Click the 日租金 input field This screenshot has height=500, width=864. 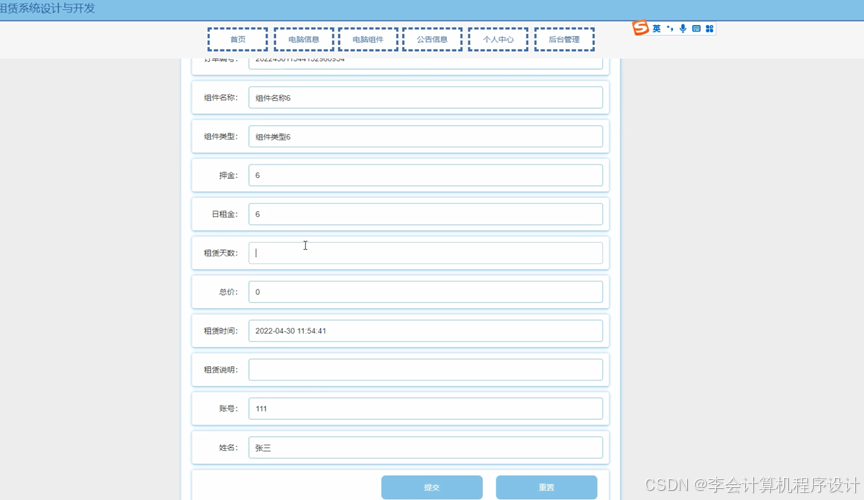(x=425, y=214)
